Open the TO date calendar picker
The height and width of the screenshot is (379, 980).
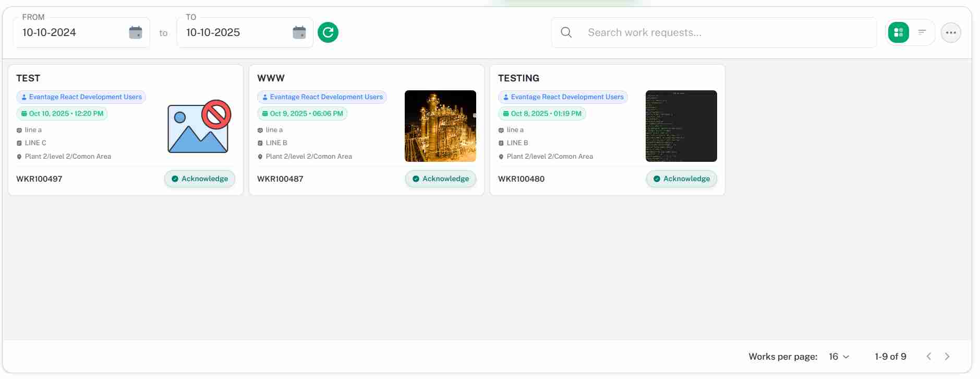click(x=299, y=32)
